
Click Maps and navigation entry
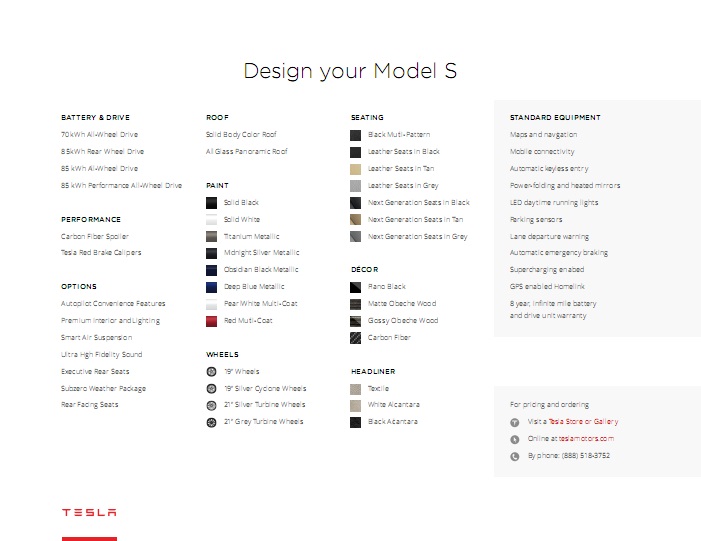(543, 135)
